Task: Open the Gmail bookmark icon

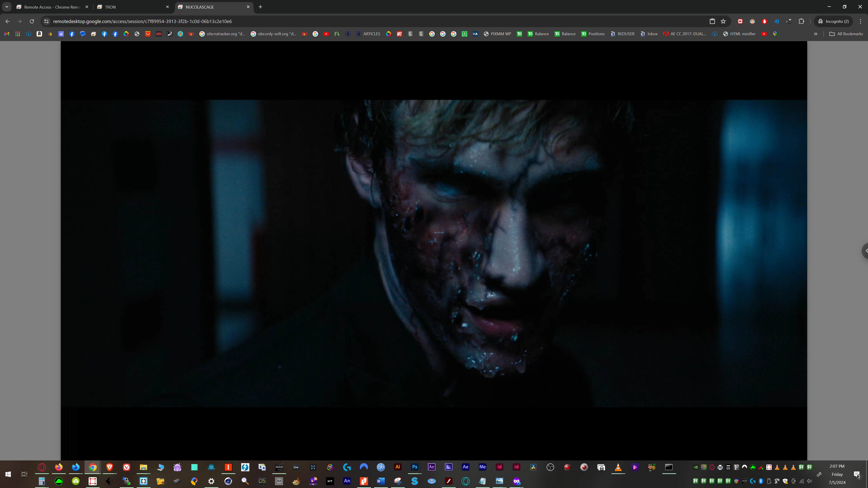Action: (7, 34)
